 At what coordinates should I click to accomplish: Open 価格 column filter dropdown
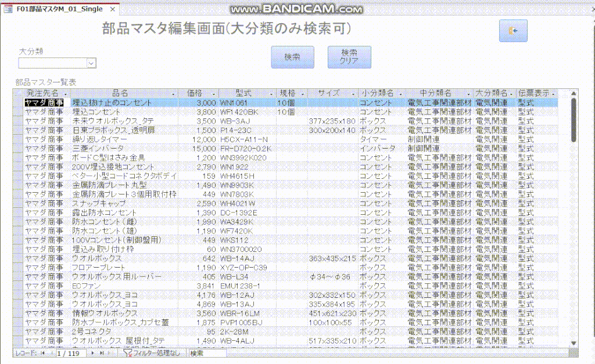pyautogui.click(x=214, y=93)
